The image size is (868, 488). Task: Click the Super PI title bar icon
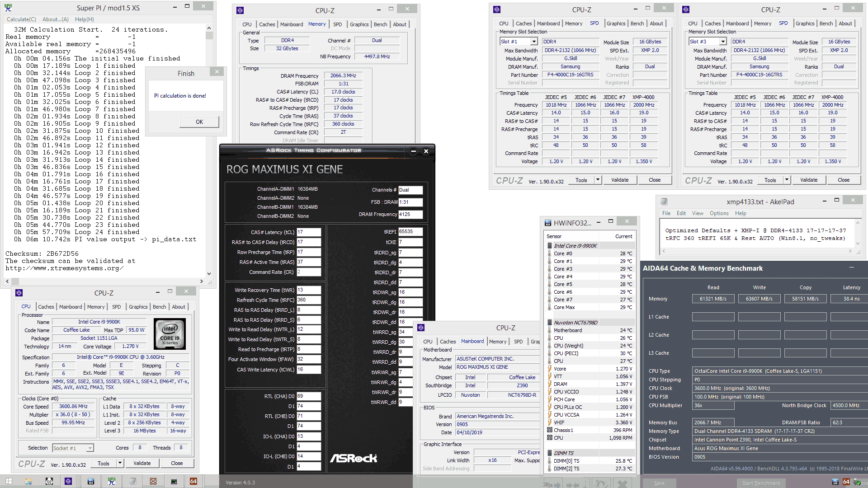(8, 8)
